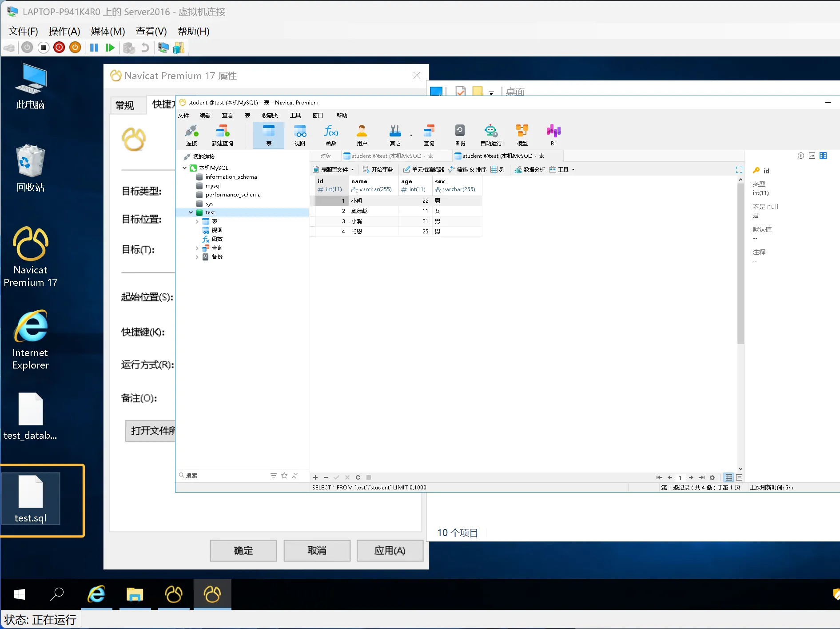Viewport: 840px width, 629px height.
Task: Open the record paging settings gear
Action: click(713, 477)
